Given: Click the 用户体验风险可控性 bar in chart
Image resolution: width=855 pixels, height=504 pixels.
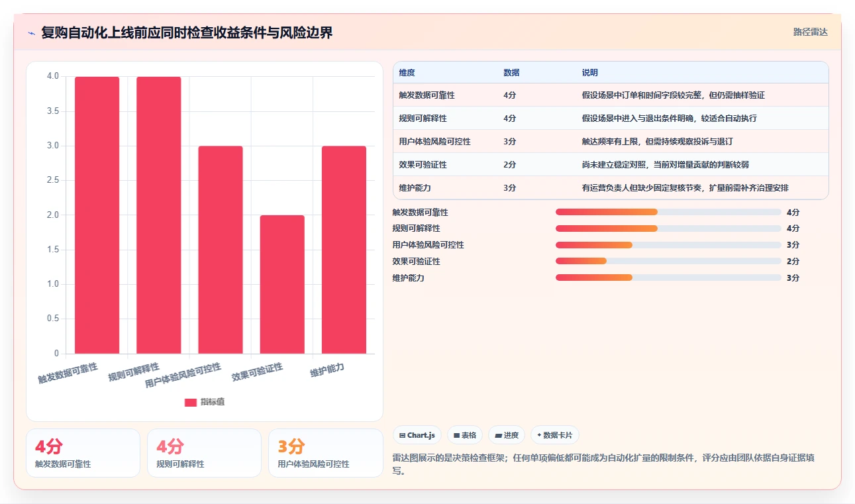Looking at the screenshot, I should pyautogui.click(x=221, y=250).
